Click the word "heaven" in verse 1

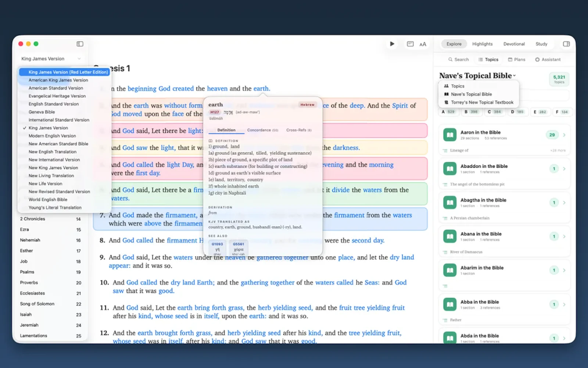[217, 89]
